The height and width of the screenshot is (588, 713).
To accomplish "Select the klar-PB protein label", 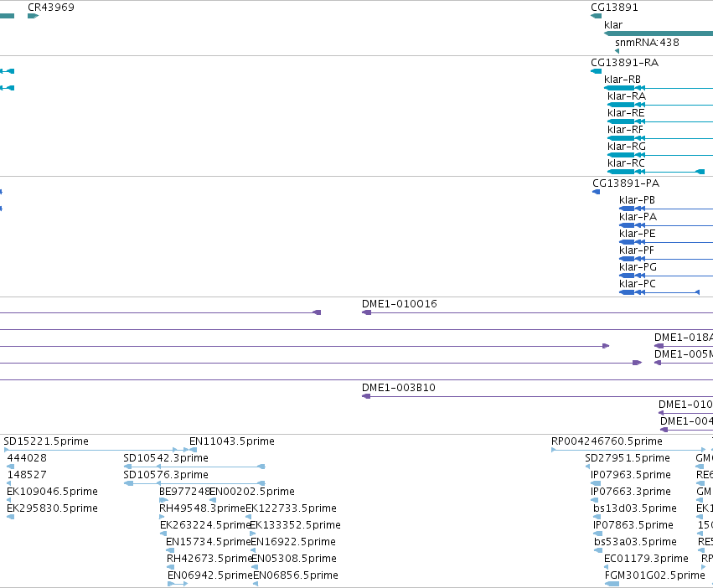I will [637, 200].
